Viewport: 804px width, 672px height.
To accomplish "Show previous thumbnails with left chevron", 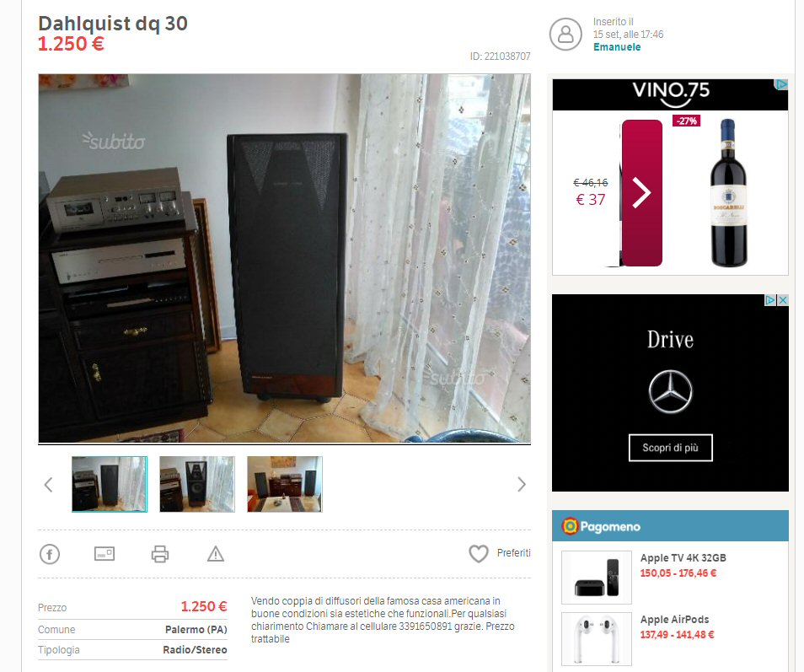I will (x=49, y=484).
